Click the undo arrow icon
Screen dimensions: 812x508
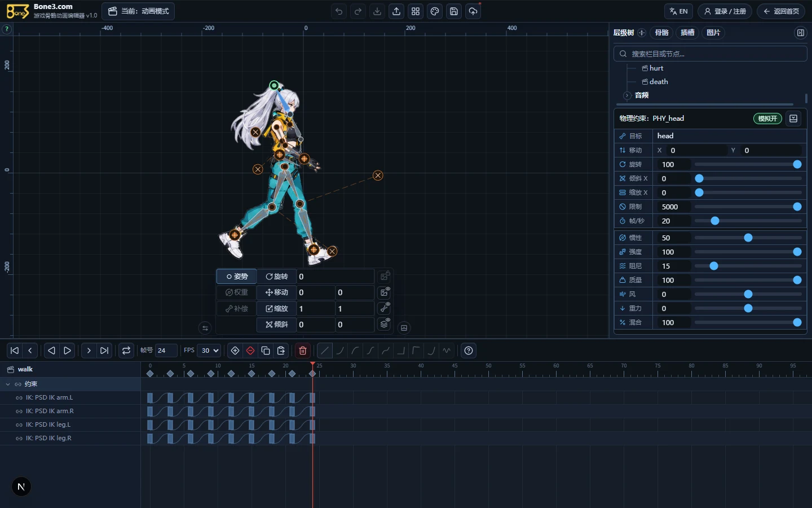[339, 11]
